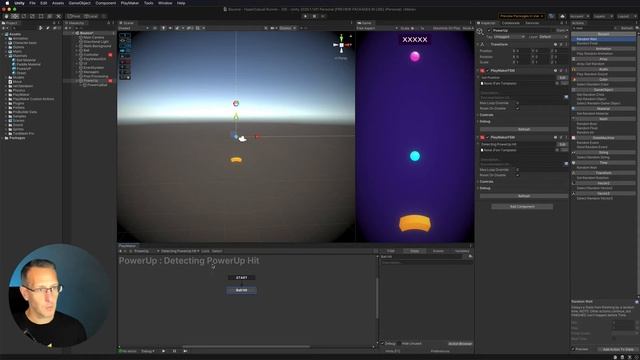Toggle second PlayMakerFSM enabled checkbox

click(487, 138)
